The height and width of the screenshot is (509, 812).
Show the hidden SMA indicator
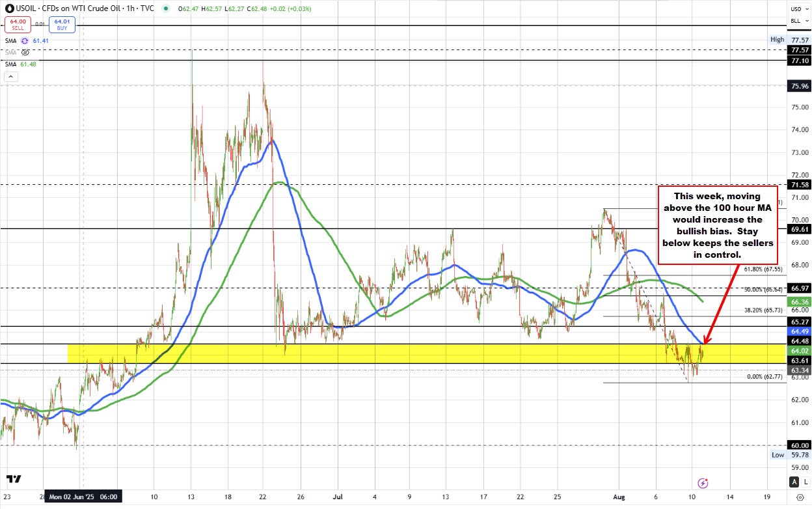(25, 52)
